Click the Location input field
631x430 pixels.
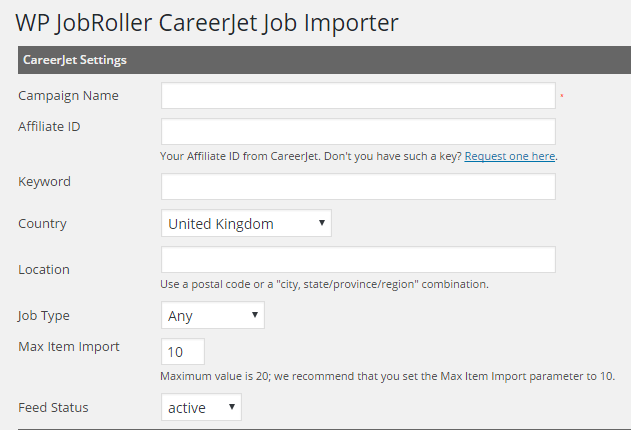(358, 260)
